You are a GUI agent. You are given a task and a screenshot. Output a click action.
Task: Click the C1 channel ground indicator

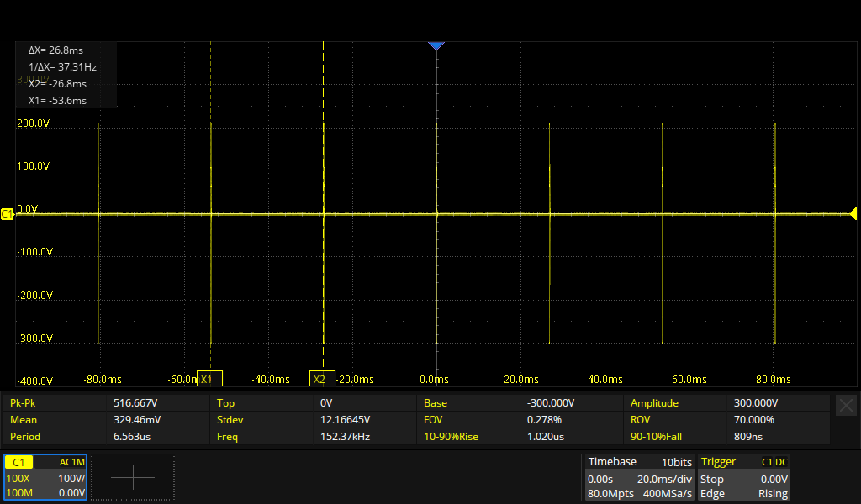pyautogui.click(x=8, y=214)
